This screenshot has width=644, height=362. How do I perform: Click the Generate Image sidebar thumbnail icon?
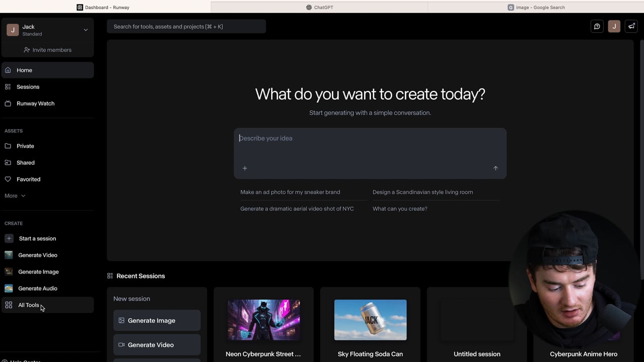click(x=9, y=272)
